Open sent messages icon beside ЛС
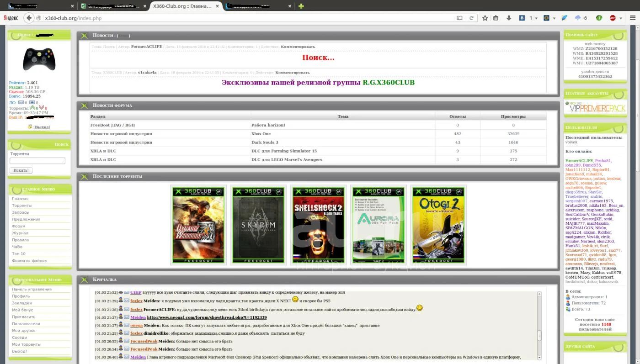Viewport: 640px width, 364px height. pos(32,103)
